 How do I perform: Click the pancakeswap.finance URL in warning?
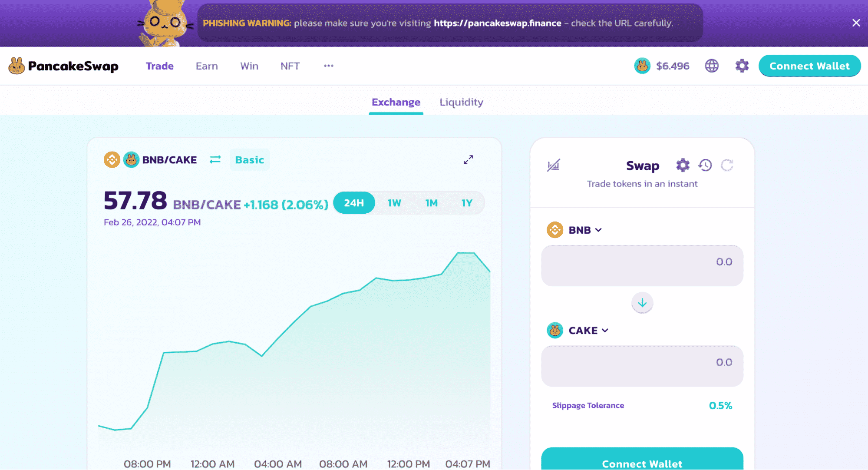498,23
